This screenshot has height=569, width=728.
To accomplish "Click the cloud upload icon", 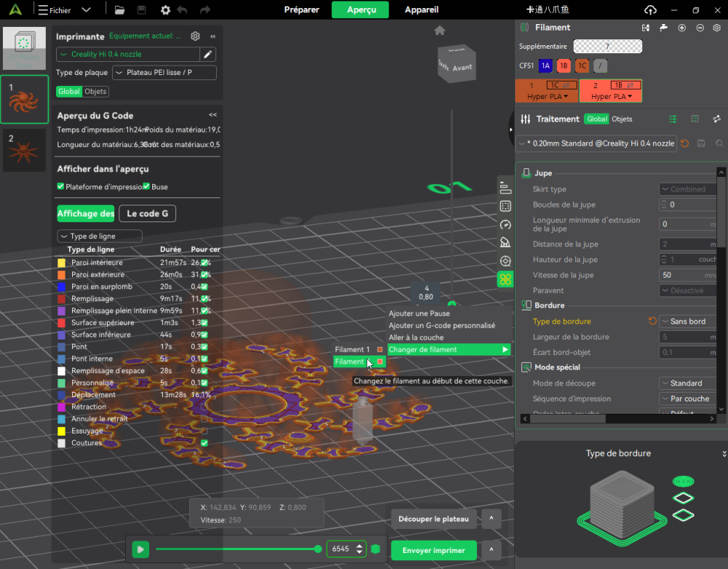I will click(650, 9).
